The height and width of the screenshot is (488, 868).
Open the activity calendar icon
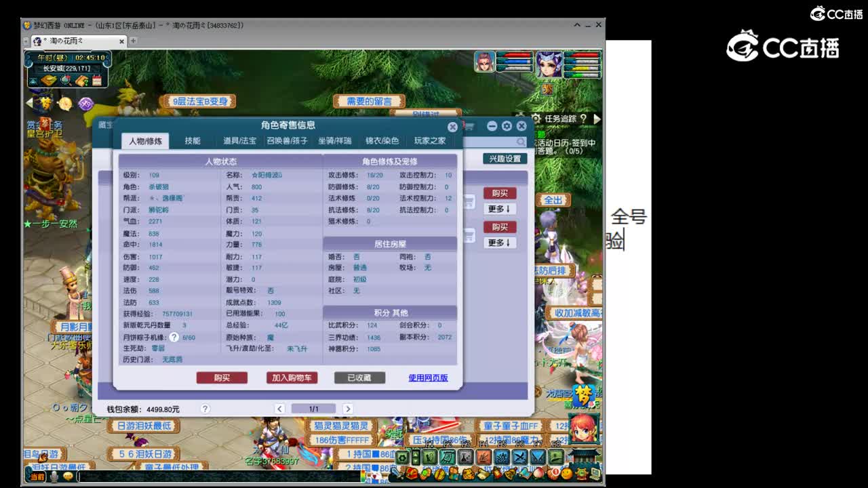tap(97, 81)
